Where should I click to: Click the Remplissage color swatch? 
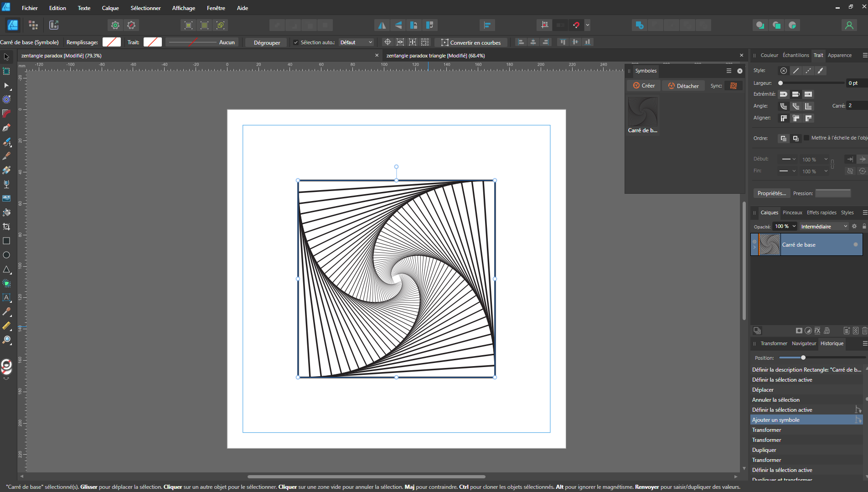click(x=112, y=42)
